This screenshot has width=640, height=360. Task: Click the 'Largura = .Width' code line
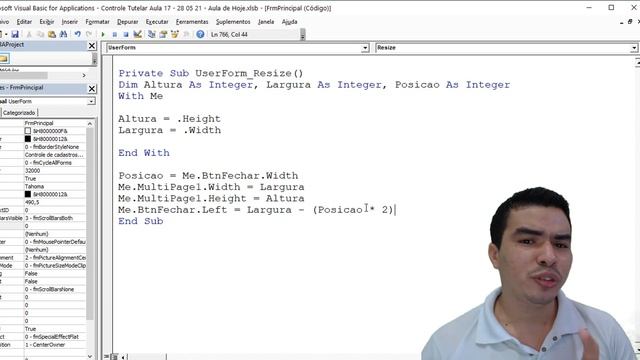click(x=169, y=130)
